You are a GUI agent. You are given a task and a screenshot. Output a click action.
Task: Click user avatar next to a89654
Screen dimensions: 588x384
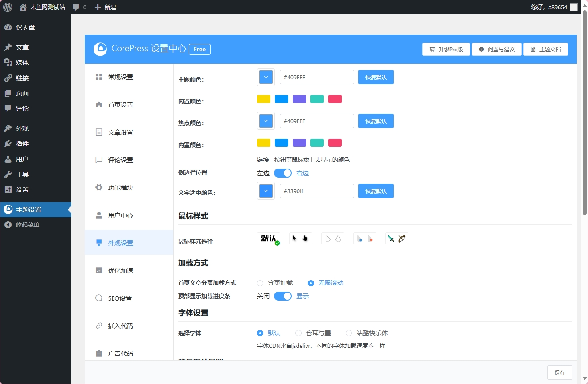[574, 7]
